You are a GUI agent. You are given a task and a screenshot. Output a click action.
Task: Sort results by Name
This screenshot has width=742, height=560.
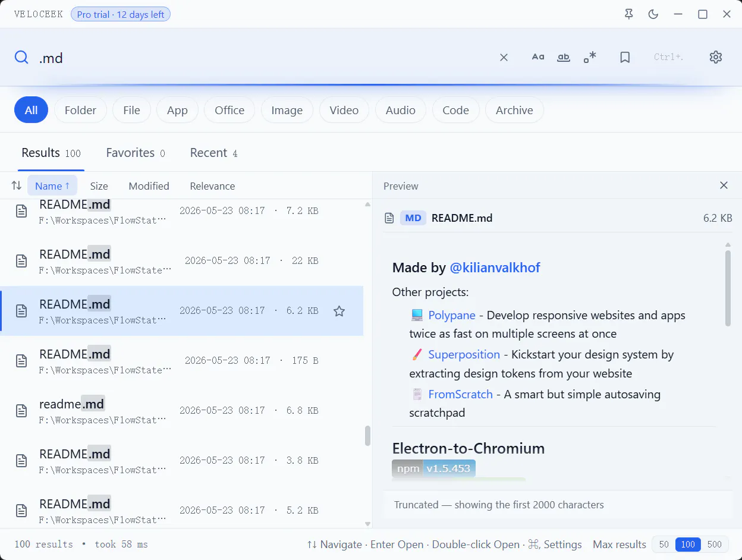(52, 185)
